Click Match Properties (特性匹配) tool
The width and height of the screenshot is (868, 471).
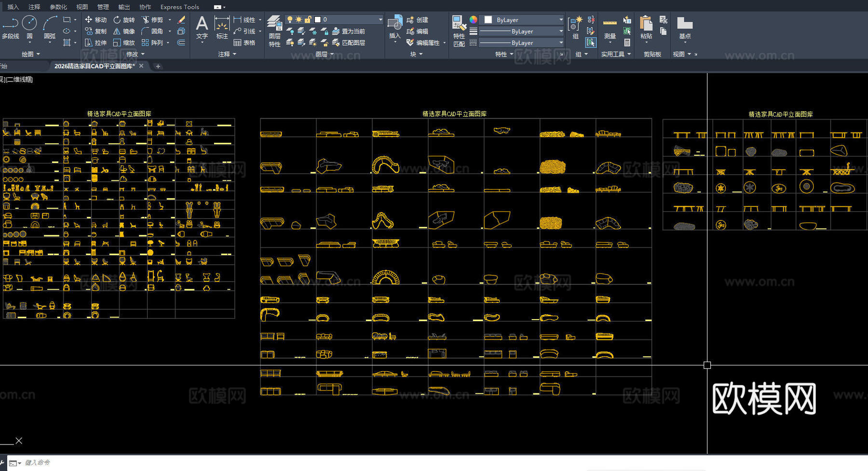[459, 31]
